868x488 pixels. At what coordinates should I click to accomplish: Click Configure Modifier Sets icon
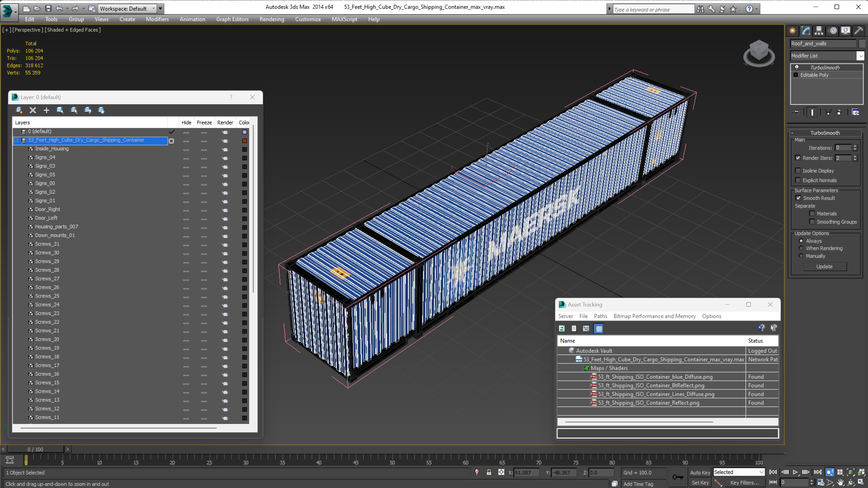pyautogui.click(x=855, y=112)
